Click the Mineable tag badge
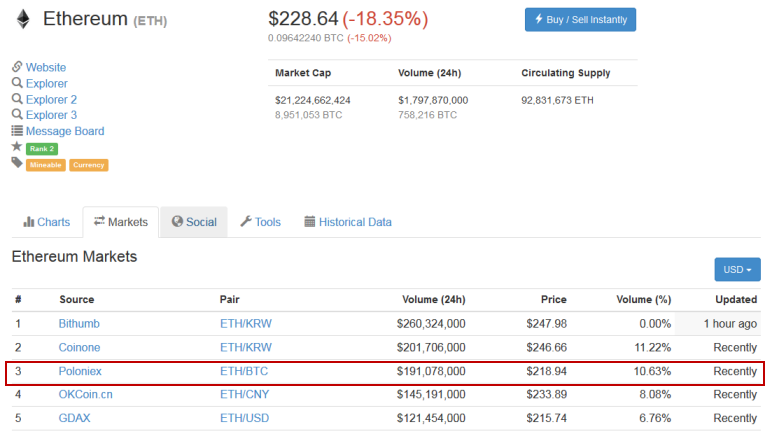The width and height of the screenshot is (774, 436). click(46, 165)
